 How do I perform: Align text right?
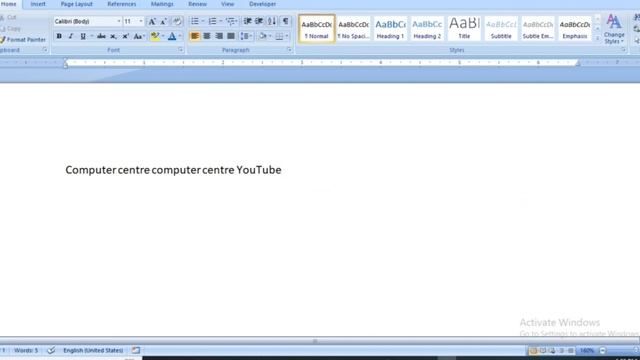(219, 36)
